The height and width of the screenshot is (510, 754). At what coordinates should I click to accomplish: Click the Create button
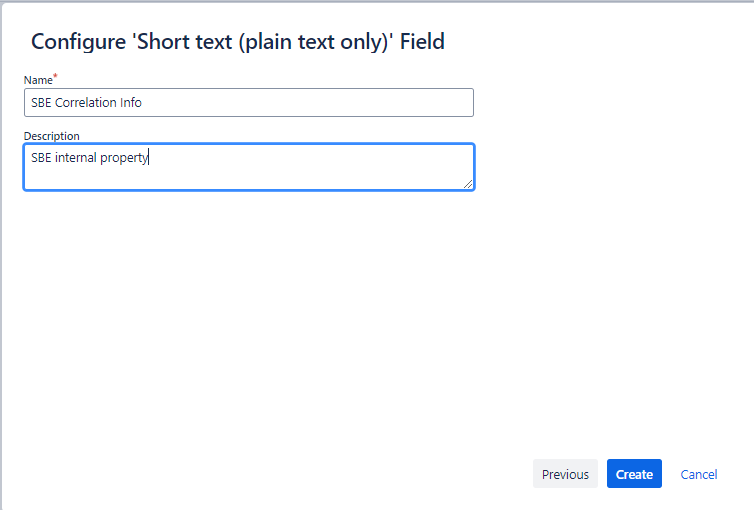point(634,473)
